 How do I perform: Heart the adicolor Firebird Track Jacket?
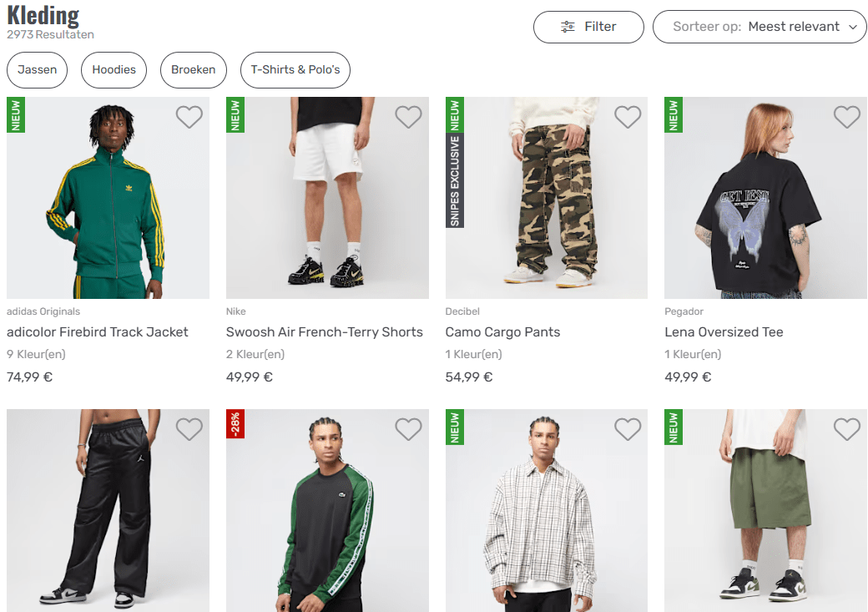[189, 117]
